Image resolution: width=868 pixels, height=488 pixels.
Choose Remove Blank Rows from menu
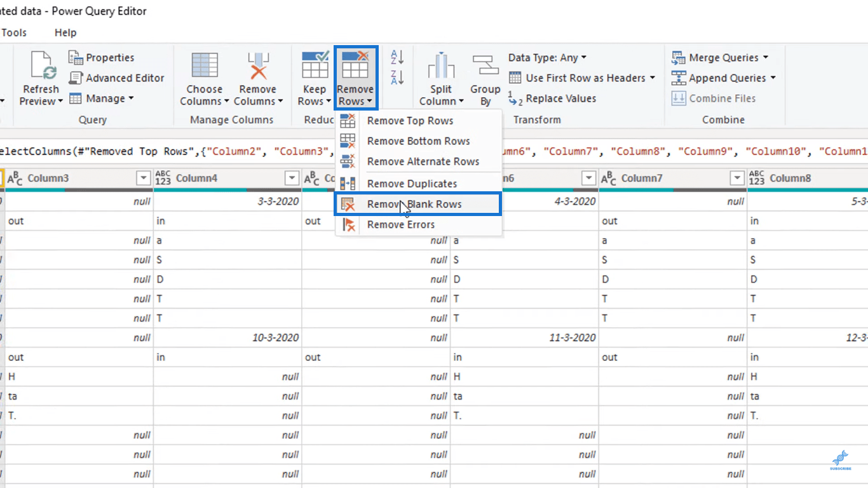point(419,204)
